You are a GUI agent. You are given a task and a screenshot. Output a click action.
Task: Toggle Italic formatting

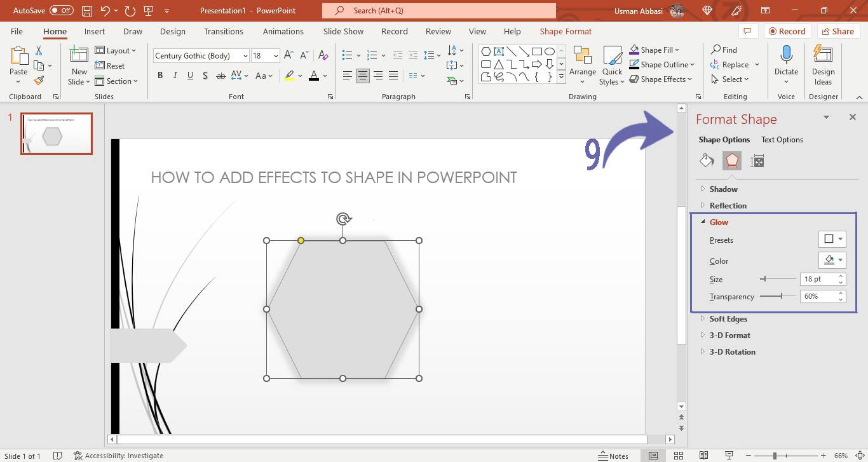(x=175, y=76)
